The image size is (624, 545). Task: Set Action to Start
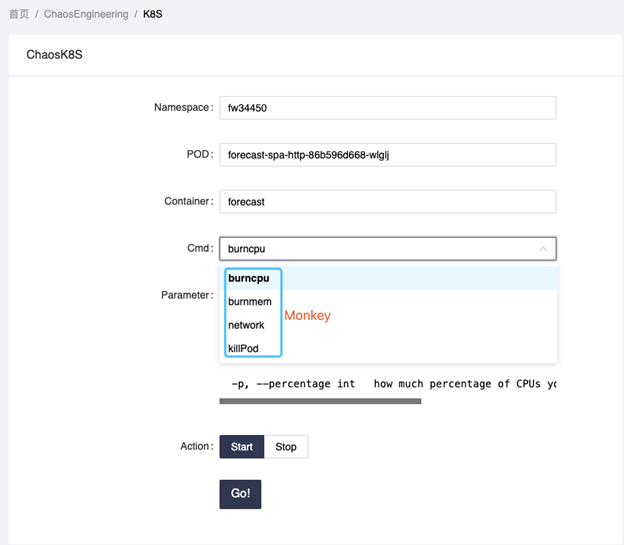coord(242,446)
